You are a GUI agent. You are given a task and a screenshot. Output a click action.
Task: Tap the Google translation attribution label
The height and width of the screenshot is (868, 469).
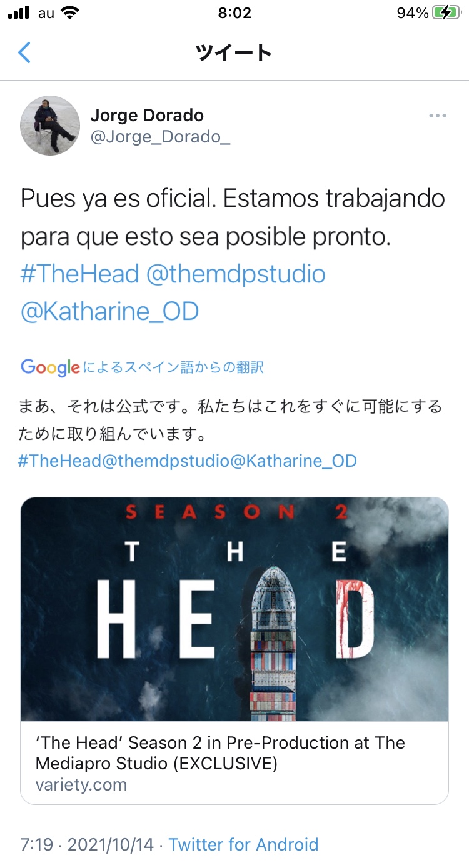[143, 367]
